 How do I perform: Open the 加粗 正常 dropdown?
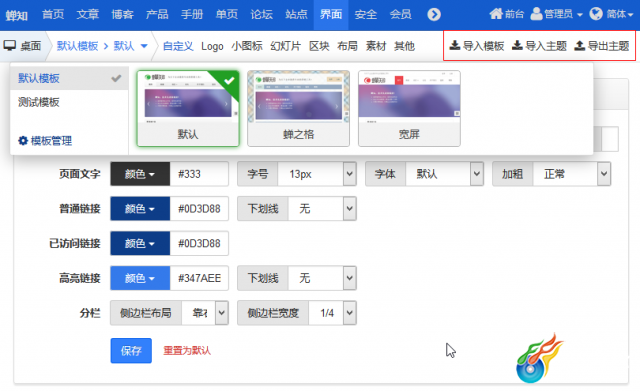(x=572, y=174)
